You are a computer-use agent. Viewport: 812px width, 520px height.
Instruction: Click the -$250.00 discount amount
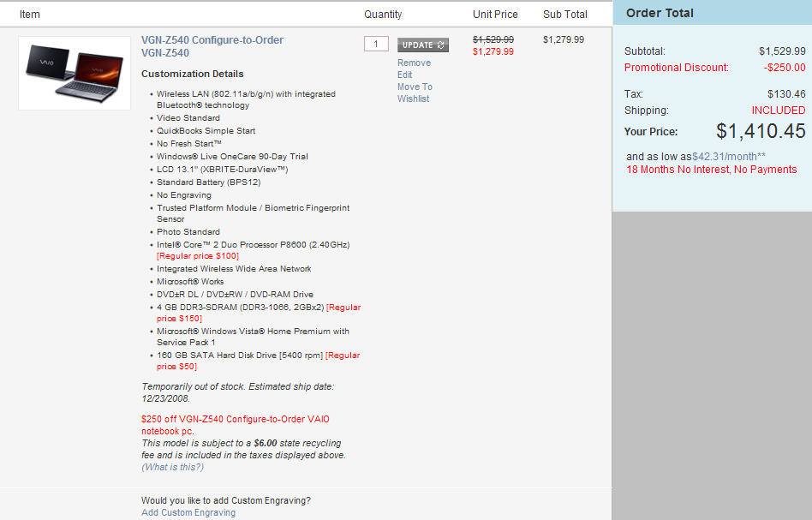(x=785, y=68)
